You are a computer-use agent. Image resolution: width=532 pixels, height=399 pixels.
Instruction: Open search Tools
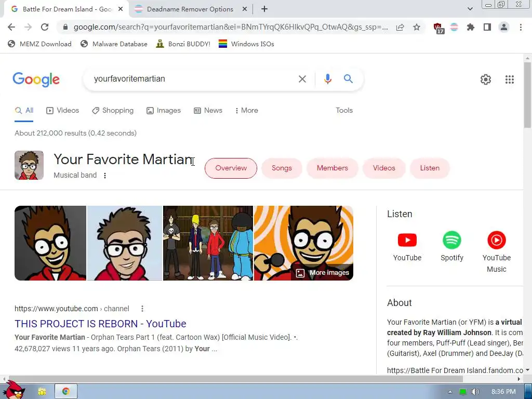[344, 111]
